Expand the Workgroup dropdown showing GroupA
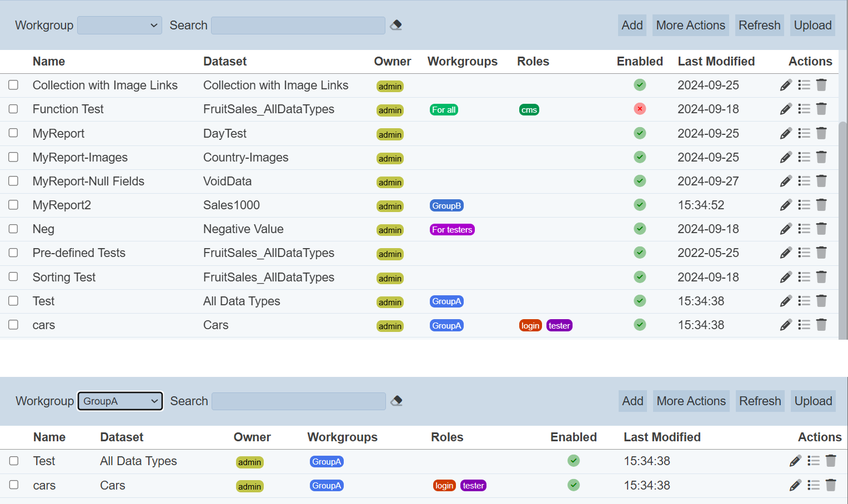Viewport: 848px width, 504px height. [x=120, y=401]
